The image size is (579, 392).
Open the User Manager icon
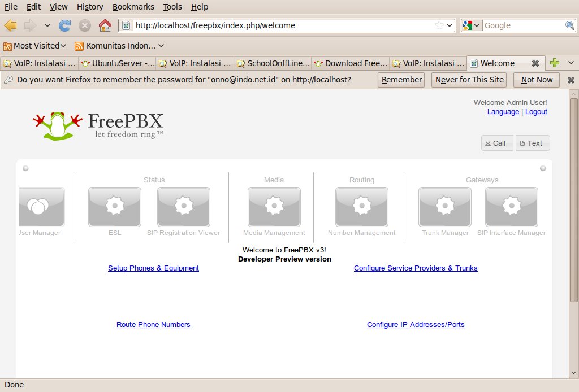[x=42, y=207]
